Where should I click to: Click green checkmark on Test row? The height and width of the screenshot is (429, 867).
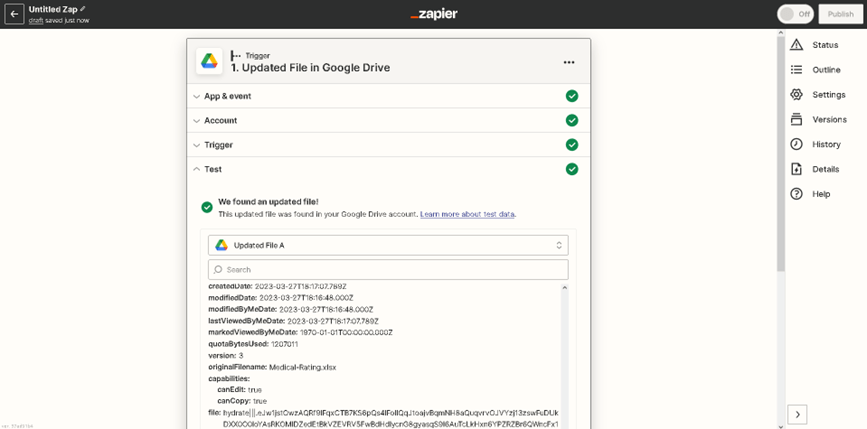point(572,169)
